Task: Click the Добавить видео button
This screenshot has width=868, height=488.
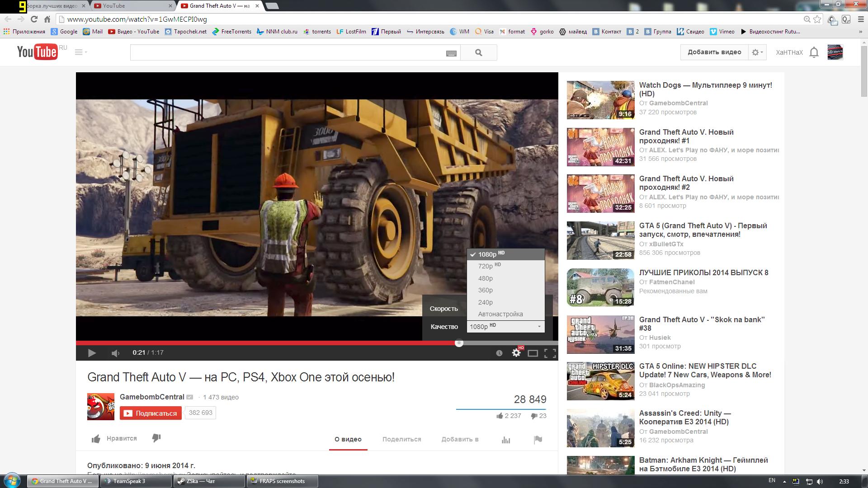Action: 714,52
